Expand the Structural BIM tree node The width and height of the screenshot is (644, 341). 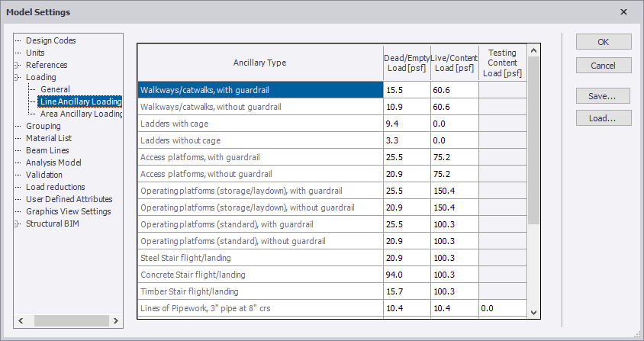click(18, 224)
